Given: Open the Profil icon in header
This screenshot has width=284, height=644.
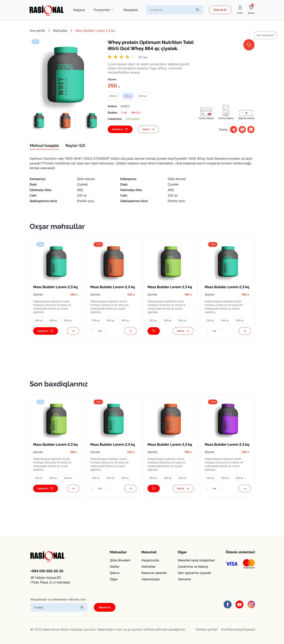Looking at the screenshot, I should pyautogui.click(x=240, y=8).
